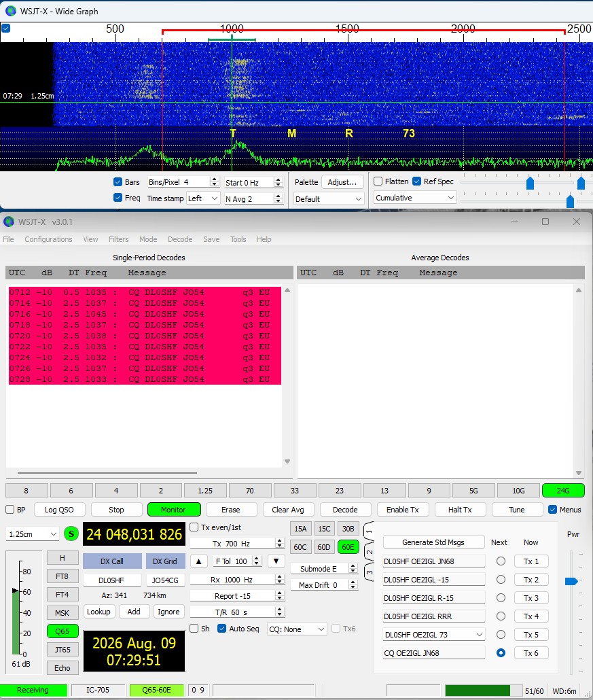The image size is (593, 700).
Task: Adjust the lower Wide Graph slider handle
Action: (x=570, y=201)
